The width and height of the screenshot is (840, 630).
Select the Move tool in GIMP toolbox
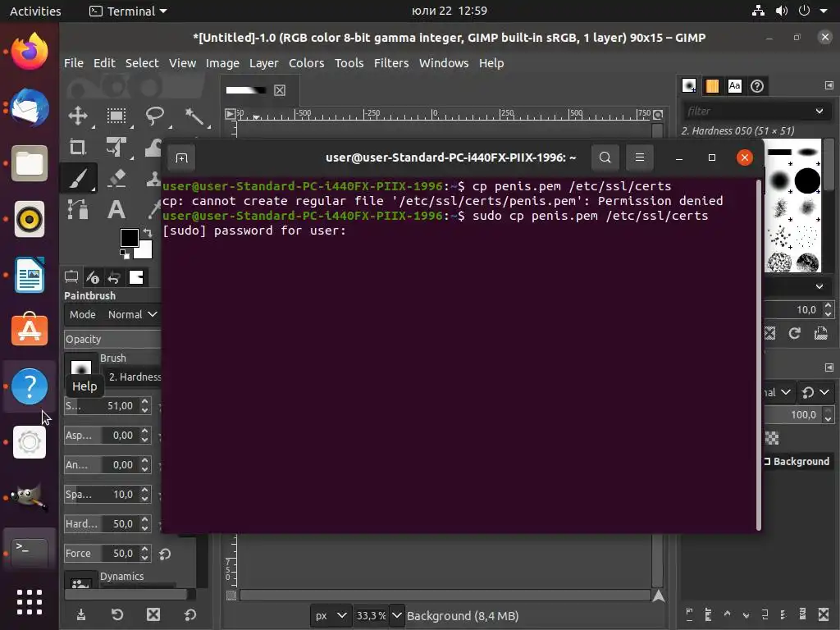pyautogui.click(x=78, y=116)
